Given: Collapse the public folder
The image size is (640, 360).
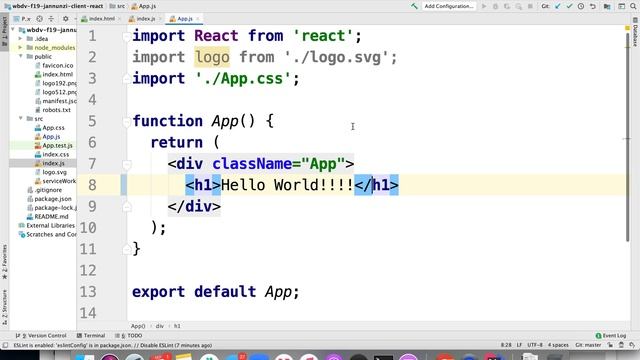Looking at the screenshot, I should point(20,57).
